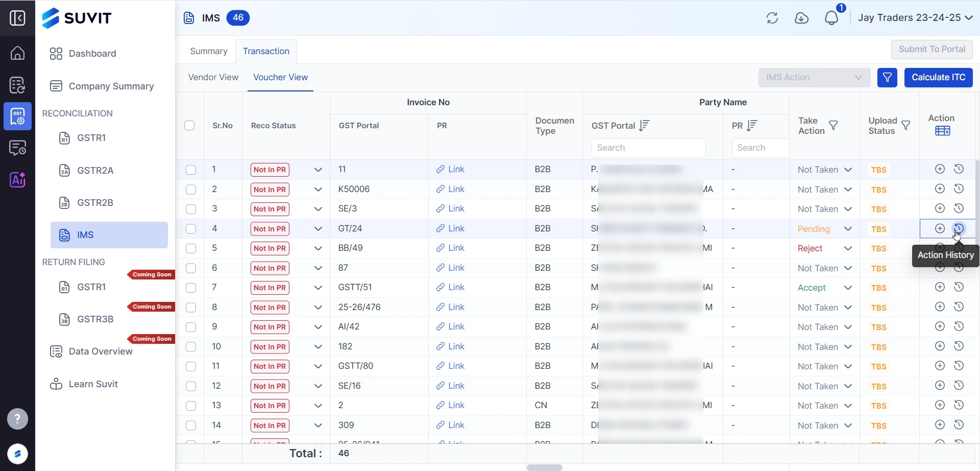Open Take Action dropdown showing Accept
This screenshot has width=980, height=471.
coord(825,288)
